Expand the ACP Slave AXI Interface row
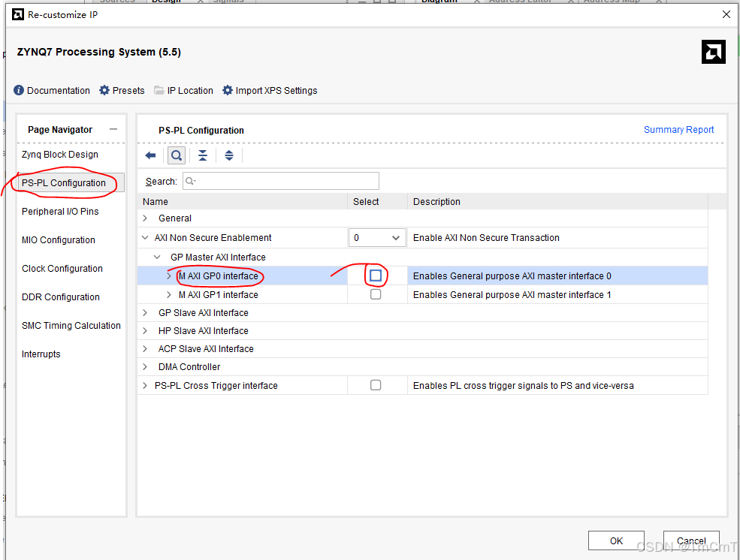This screenshot has width=740, height=560. [145, 349]
